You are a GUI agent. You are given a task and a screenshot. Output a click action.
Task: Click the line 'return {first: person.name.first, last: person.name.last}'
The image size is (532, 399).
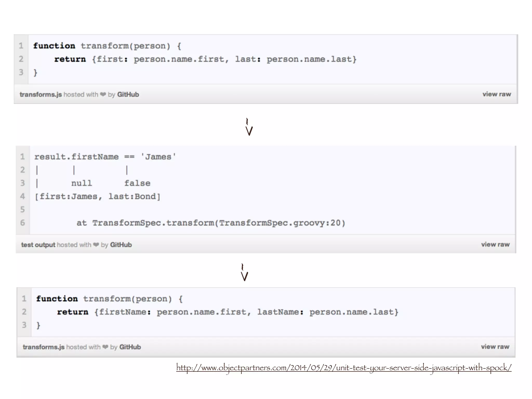tap(205, 59)
